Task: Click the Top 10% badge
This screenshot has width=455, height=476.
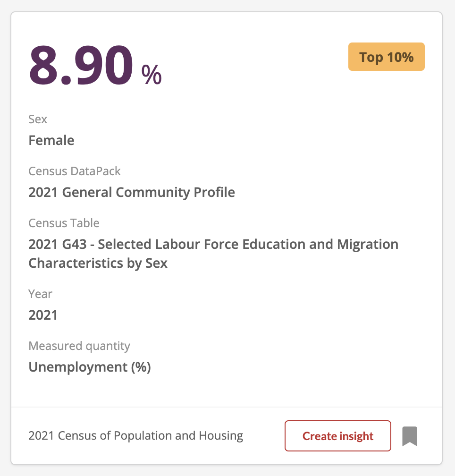Action: click(387, 57)
